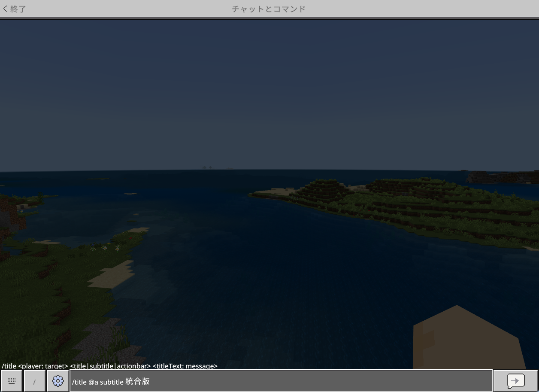Send the command with arrow button

coord(515,381)
